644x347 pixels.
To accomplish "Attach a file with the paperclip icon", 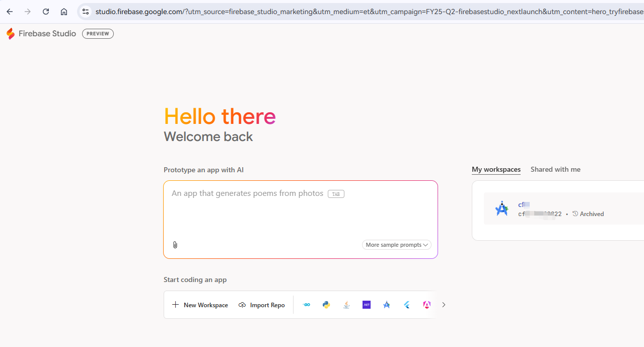I will point(175,245).
